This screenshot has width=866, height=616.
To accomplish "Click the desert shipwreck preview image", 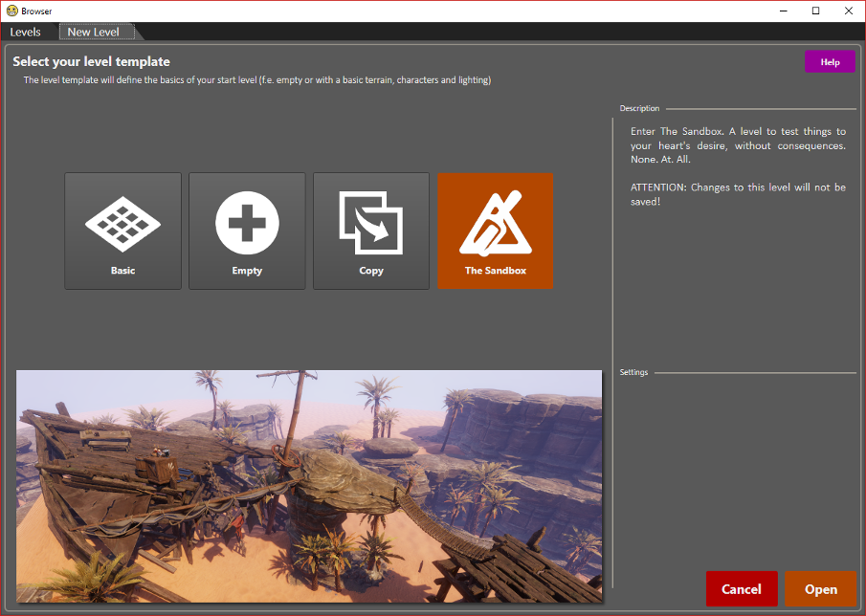I will click(x=309, y=486).
